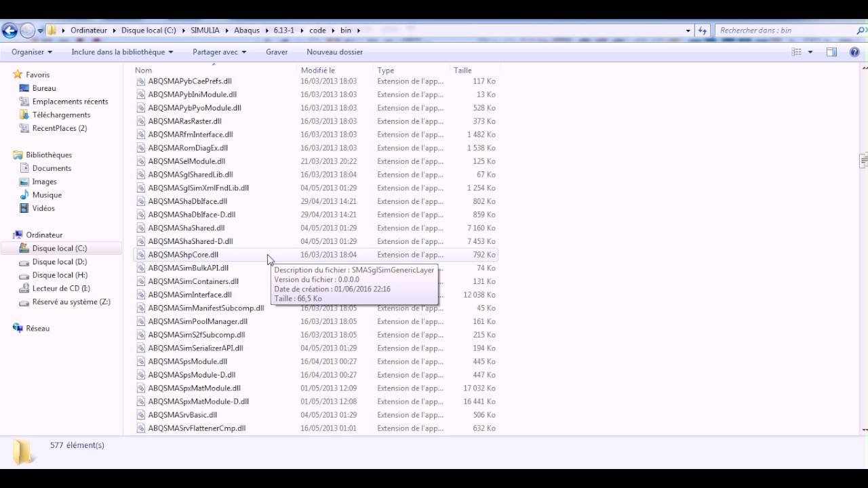Click the icon of ABQSMASimInterface.dll

[x=141, y=295]
